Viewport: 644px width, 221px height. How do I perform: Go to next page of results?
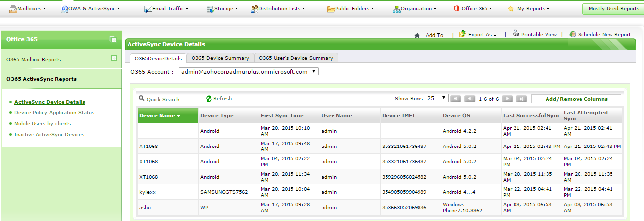click(507, 99)
